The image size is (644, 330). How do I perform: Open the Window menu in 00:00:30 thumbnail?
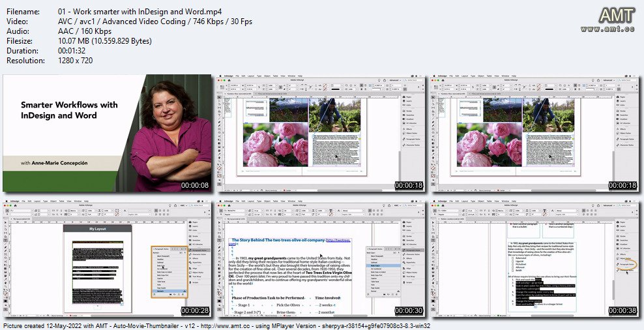tap(291, 201)
